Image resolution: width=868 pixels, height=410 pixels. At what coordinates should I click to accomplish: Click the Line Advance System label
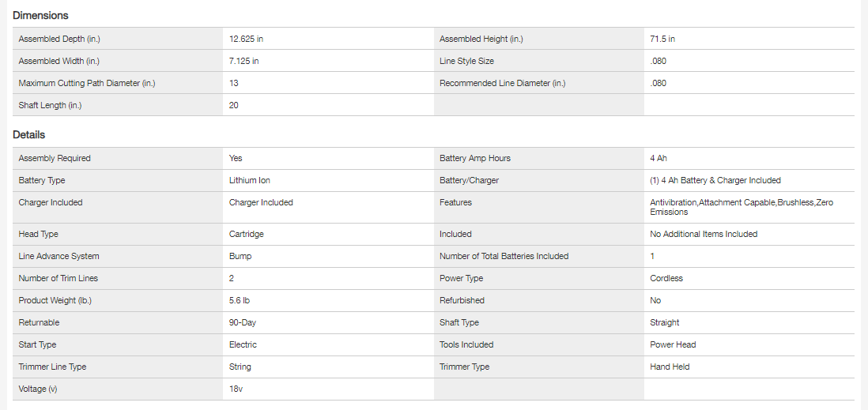(x=59, y=256)
